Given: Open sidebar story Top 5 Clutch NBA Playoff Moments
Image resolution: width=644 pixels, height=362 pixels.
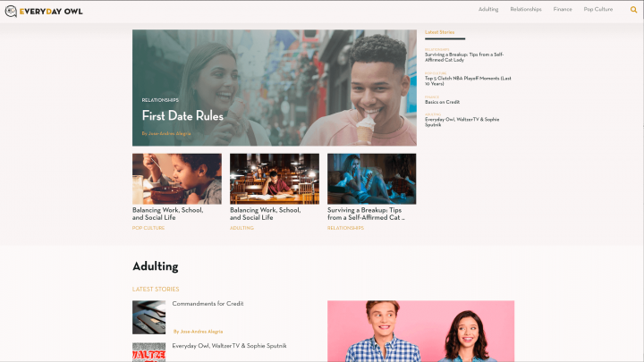Looking at the screenshot, I should click(468, 80).
